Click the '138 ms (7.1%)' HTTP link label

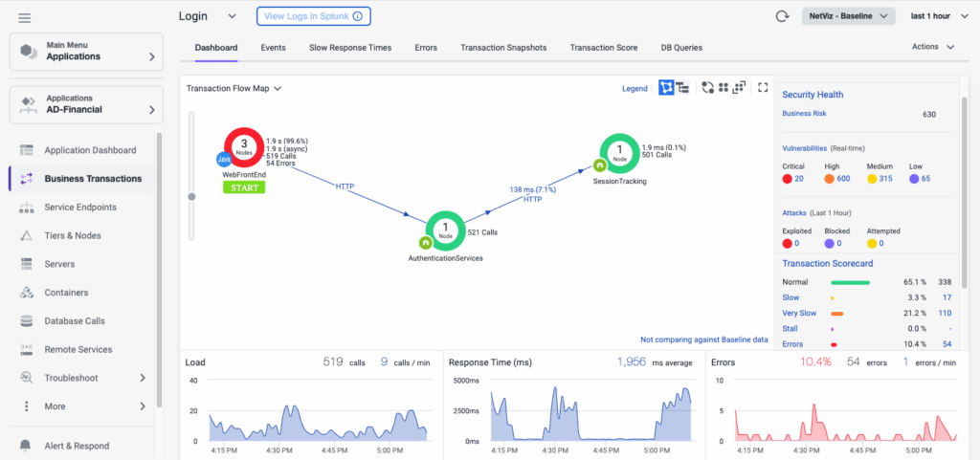point(532,189)
